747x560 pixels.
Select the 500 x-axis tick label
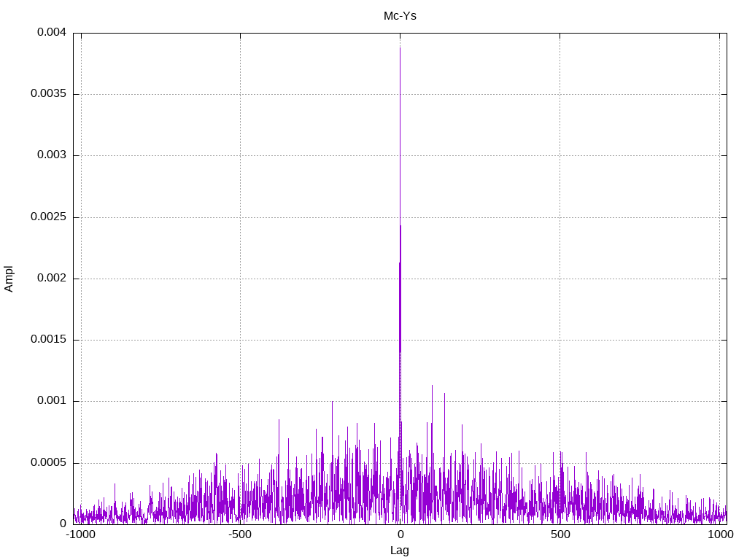coord(560,534)
